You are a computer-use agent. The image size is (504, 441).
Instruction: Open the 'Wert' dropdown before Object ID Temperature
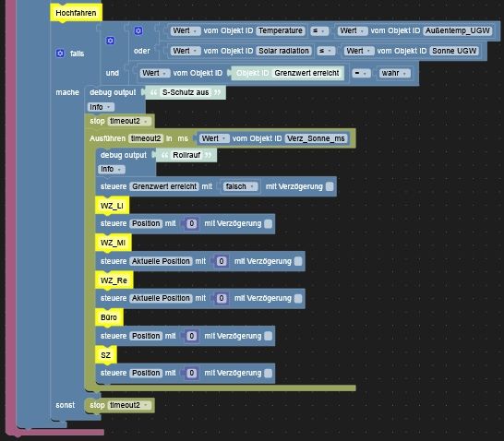click(186, 30)
